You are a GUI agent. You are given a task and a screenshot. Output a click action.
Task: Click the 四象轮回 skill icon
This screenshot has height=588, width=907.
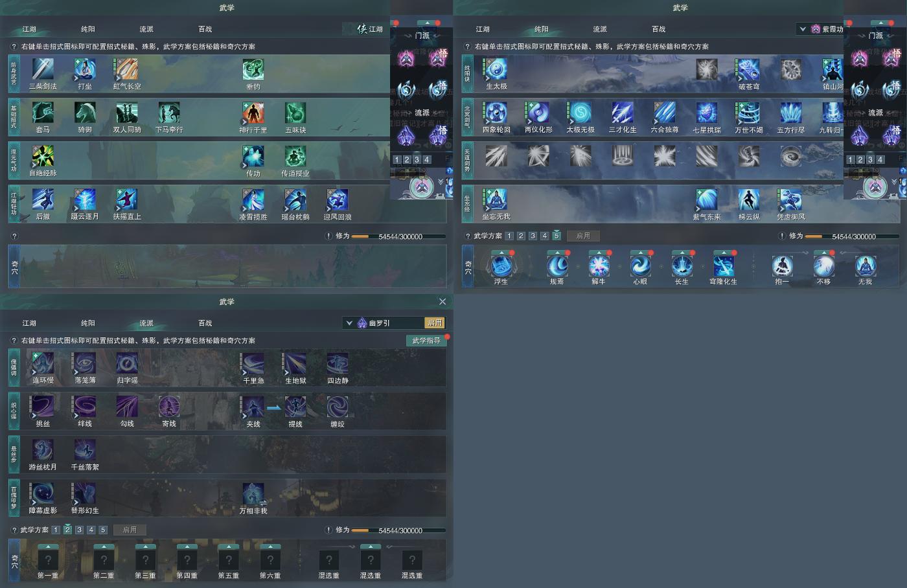pos(496,113)
